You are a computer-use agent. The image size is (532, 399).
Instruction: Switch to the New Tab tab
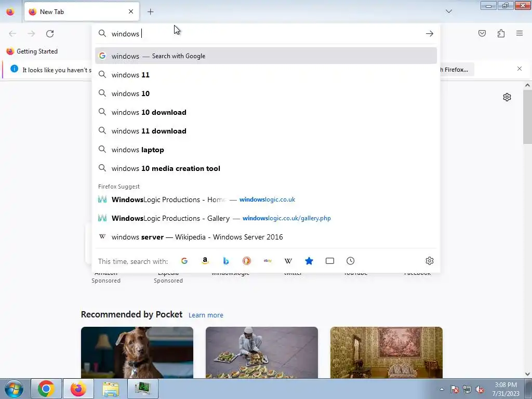[x=82, y=11]
